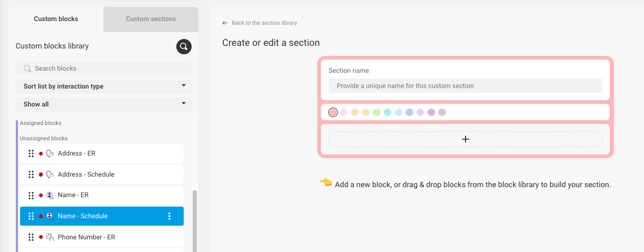644x252 pixels.
Task: Click the person icon on Name - Schedule
Action: click(x=50, y=216)
